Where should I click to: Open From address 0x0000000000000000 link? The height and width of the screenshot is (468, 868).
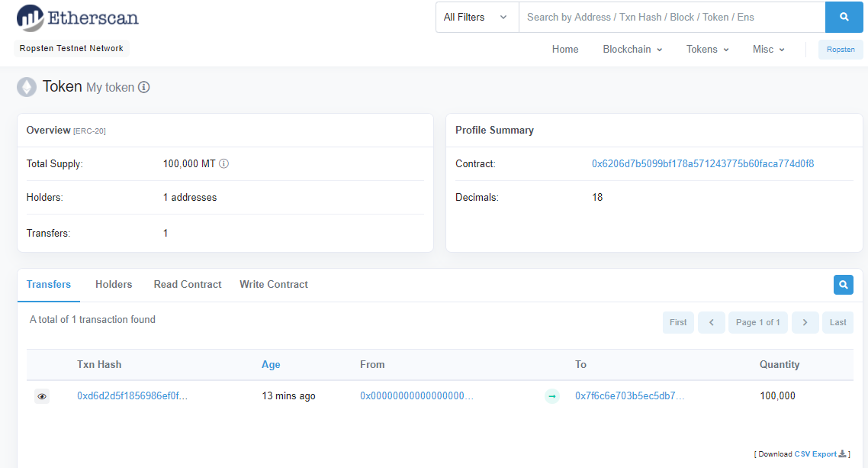pyautogui.click(x=416, y=395)
